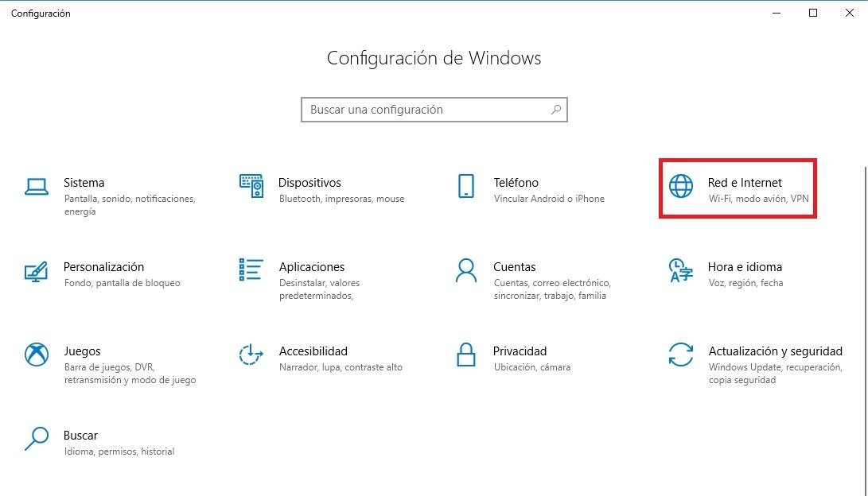Select the Cuentas person icon

coord(466,269)
